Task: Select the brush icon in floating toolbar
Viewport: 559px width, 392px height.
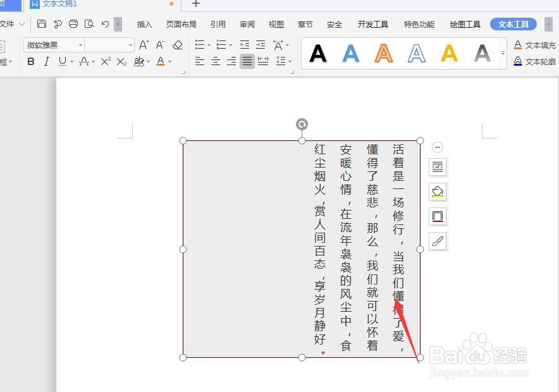Action: pyautogui.click(x=438, y=241)
